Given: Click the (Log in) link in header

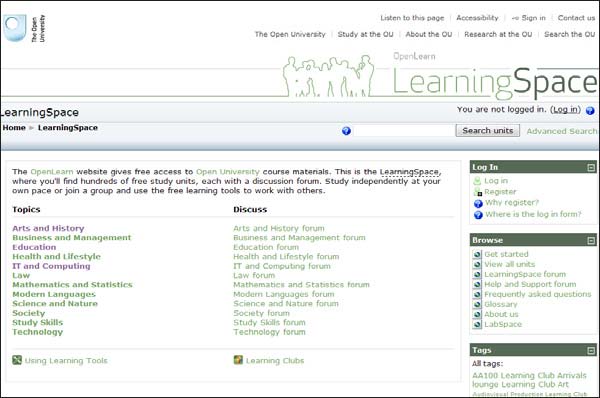Looking at the screenshot, I should tap(565, 109).
